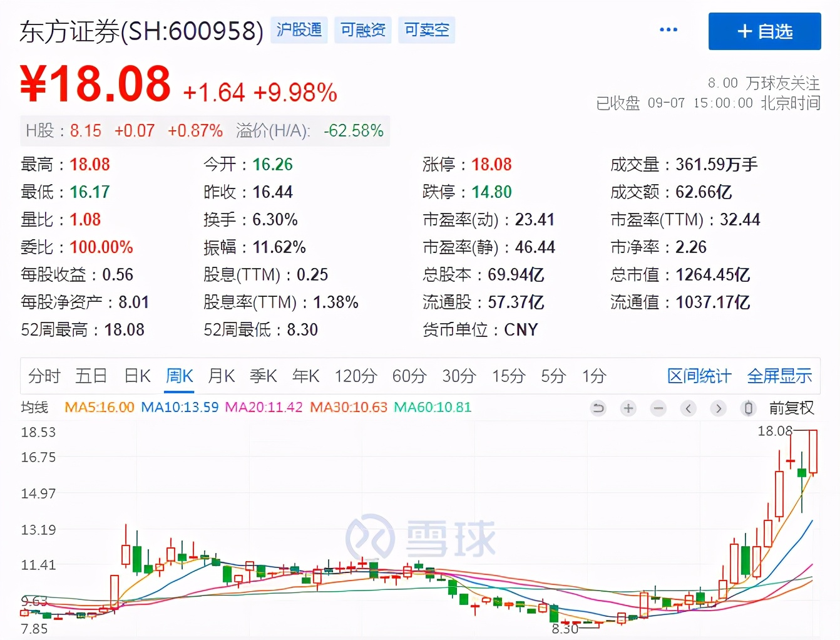The image size is (840, 640).
Task: Click the latest weekly candlestick
Action: click(812, 452)
